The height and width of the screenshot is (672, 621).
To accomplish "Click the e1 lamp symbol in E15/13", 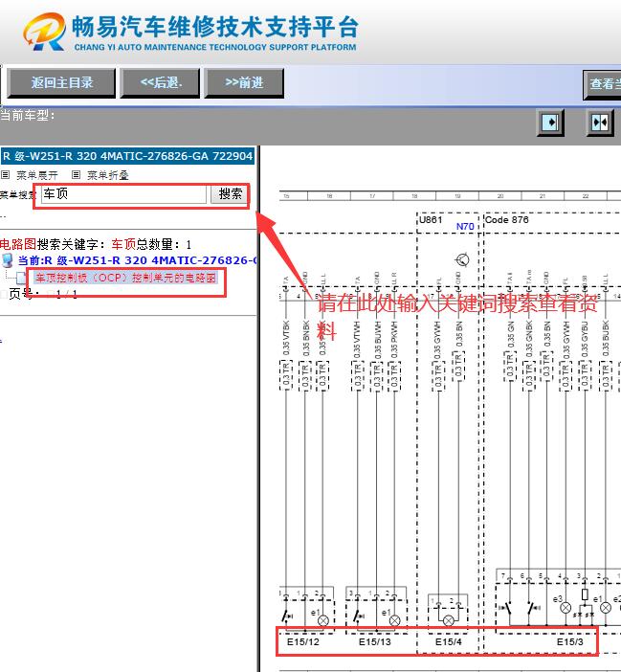I will click(395, 620).
